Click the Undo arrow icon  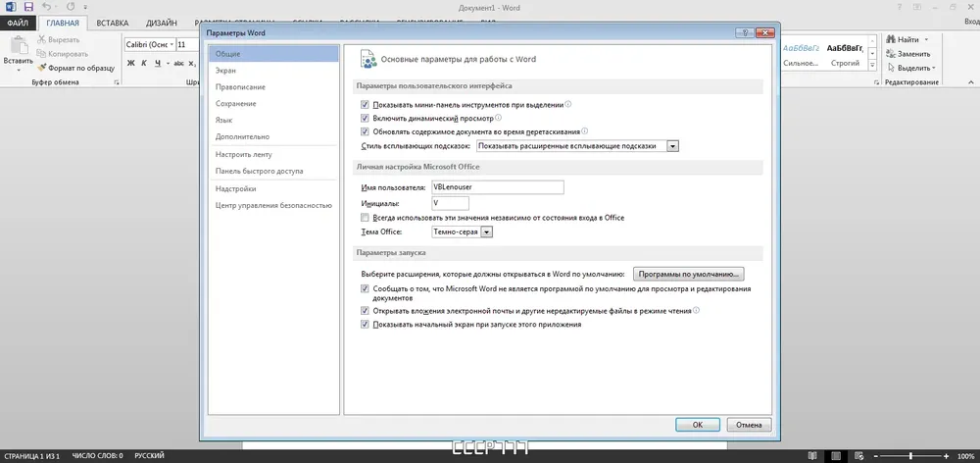(x=47, y=8)
